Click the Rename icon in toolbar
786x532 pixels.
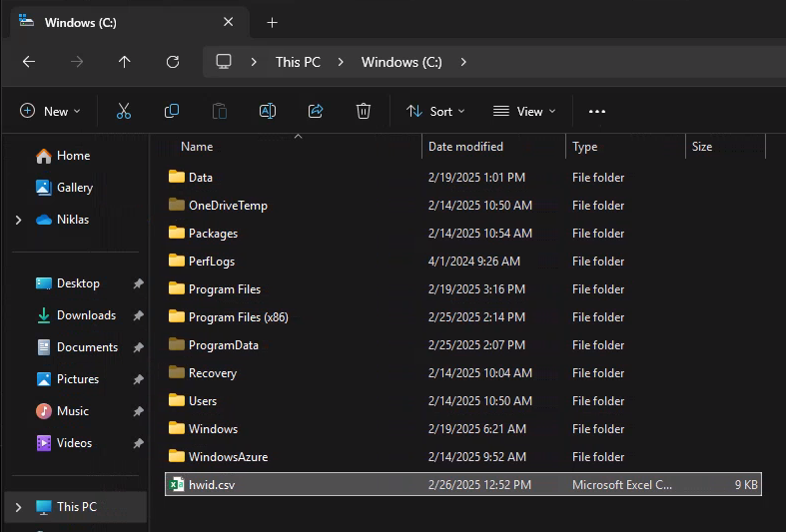268,112
